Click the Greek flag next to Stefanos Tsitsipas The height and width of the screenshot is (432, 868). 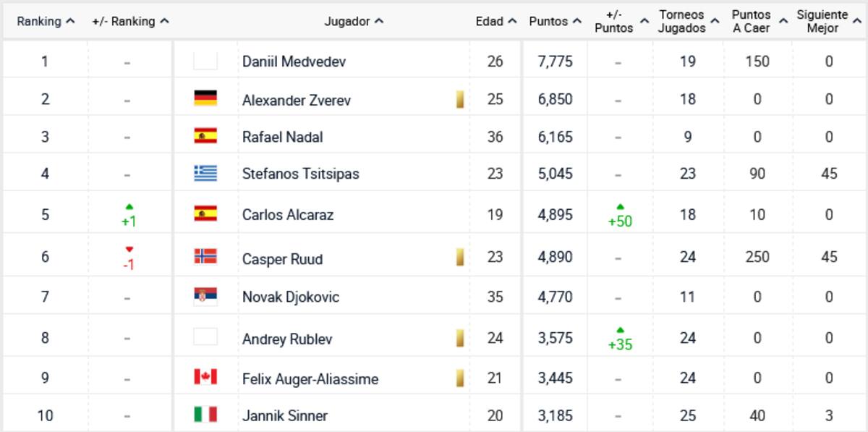205,174
